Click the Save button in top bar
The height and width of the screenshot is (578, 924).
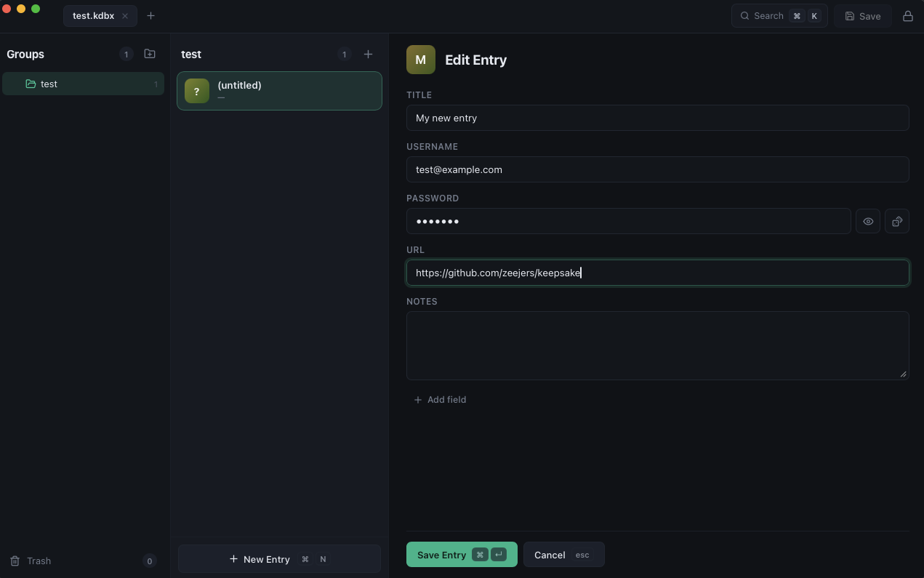pos(863,16)
